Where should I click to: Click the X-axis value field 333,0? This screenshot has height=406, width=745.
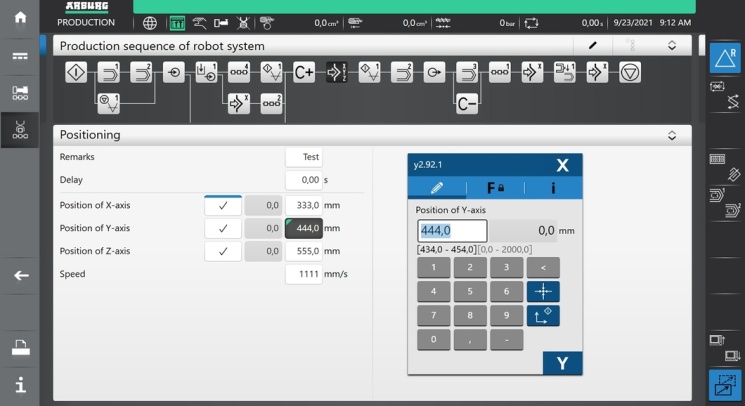[304, 206]
